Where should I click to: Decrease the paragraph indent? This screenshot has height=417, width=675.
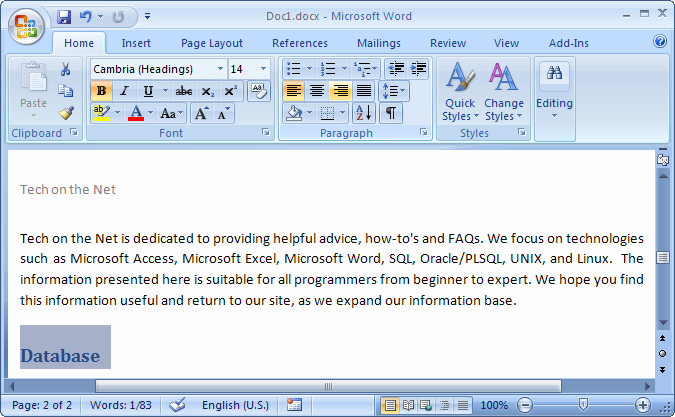point(396,68)
